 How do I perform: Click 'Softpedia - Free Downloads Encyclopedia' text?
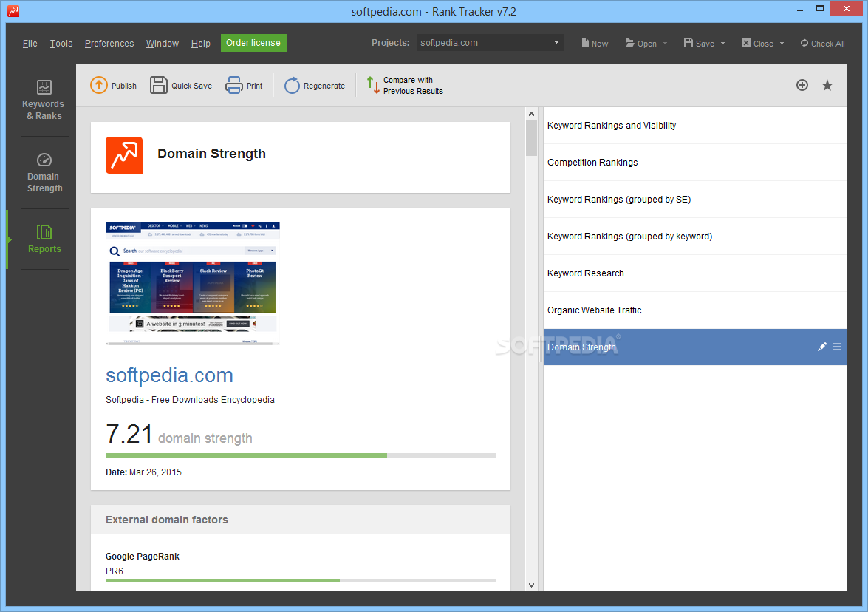190,400
